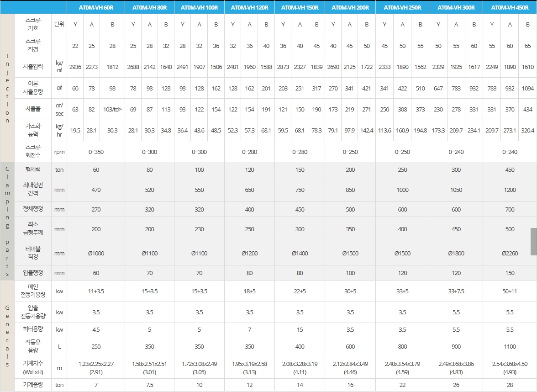Viewport: 537px width, 392px height.
Task: Click the vertical Injection section label
Action: (7, 88)
